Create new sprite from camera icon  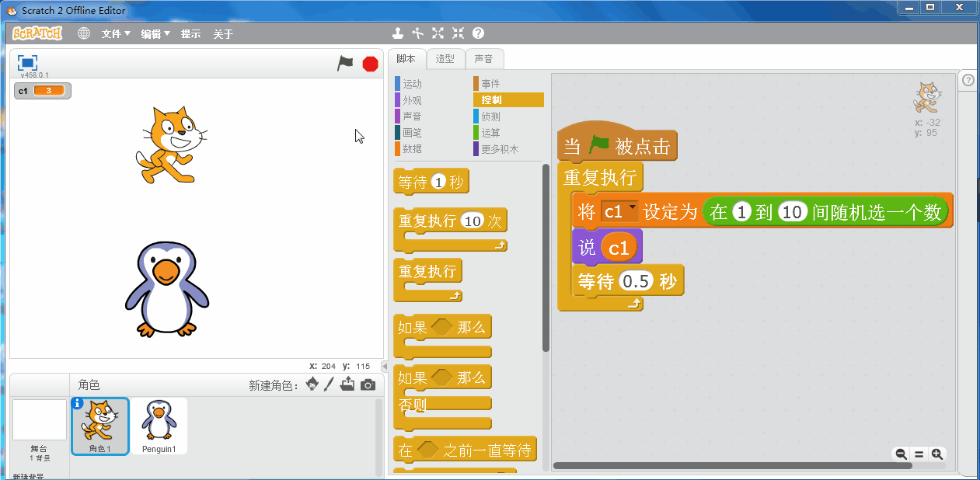[368, 384]
